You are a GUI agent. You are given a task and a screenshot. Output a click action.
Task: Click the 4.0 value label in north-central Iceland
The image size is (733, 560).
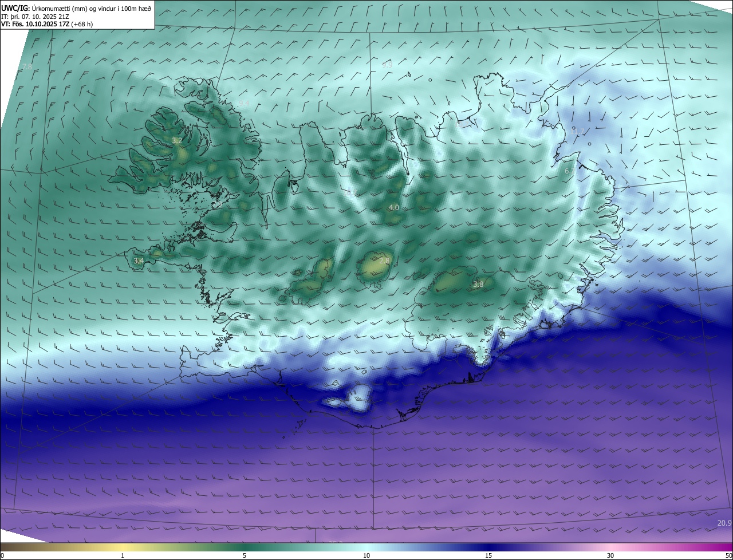394,207
